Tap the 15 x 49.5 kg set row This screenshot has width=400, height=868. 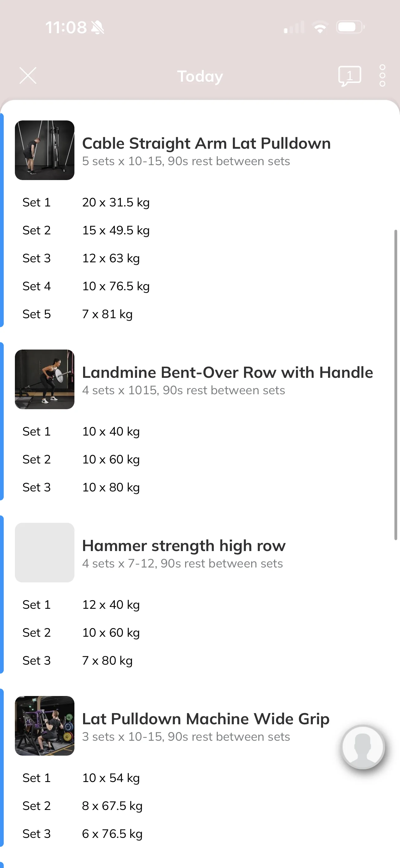200,230
